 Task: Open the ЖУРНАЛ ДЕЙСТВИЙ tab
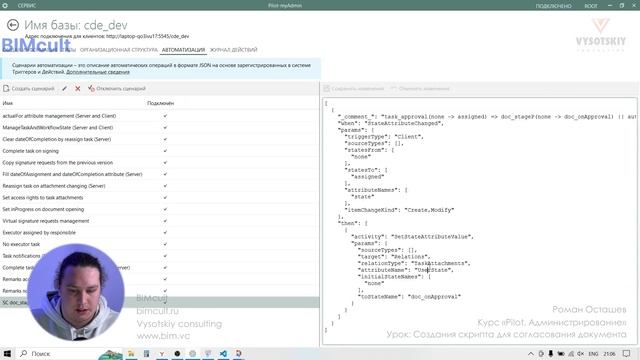click(x=233, y=50)
